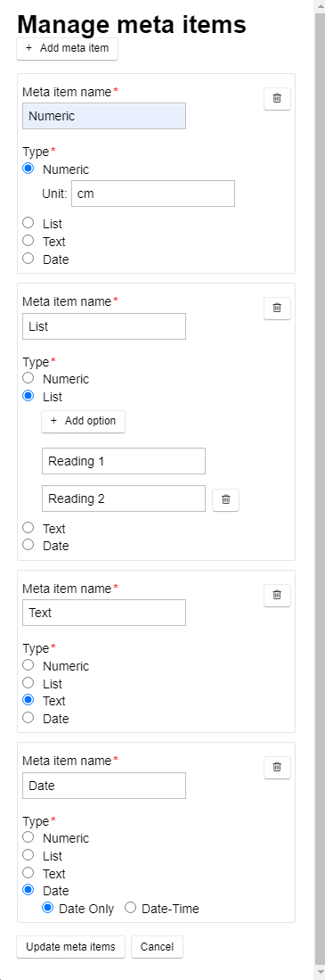Select Date type for Text meta item
This screenshot has height=980, width=325.
point(28,718)
